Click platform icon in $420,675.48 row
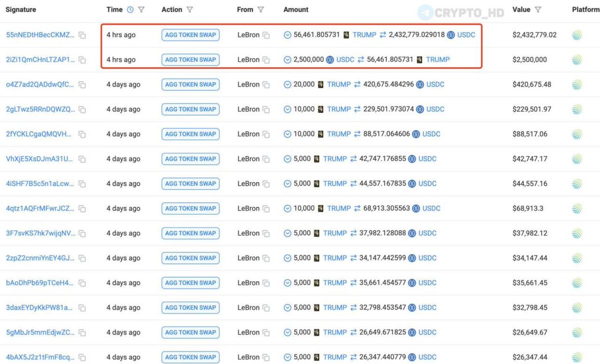The width and height of the screenshot is (600, 364). 577,84
